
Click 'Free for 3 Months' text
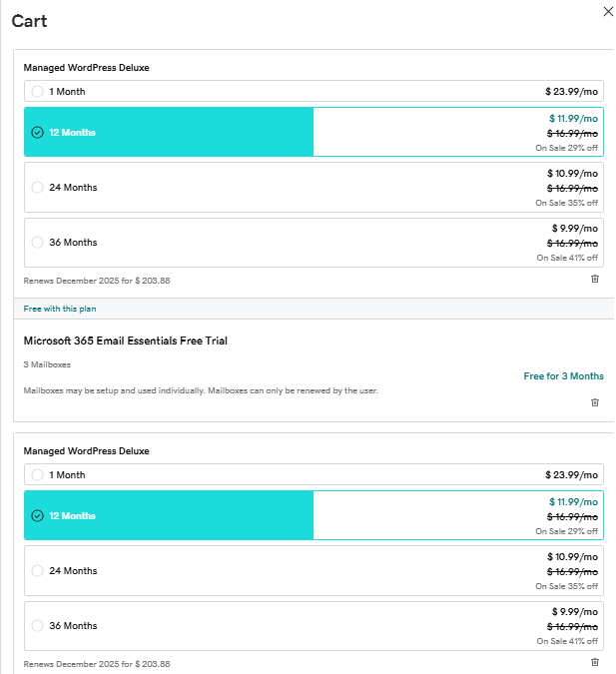point(563,376)
